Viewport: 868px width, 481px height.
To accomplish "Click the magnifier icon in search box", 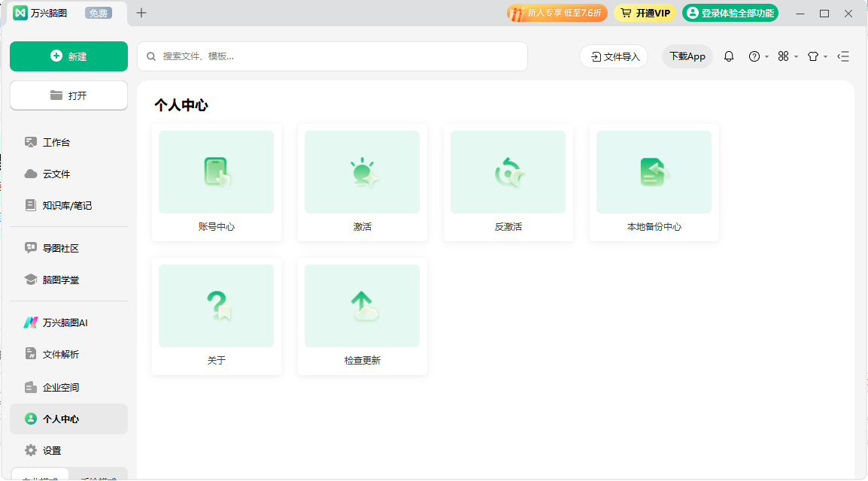I will (x=150, y=56).
